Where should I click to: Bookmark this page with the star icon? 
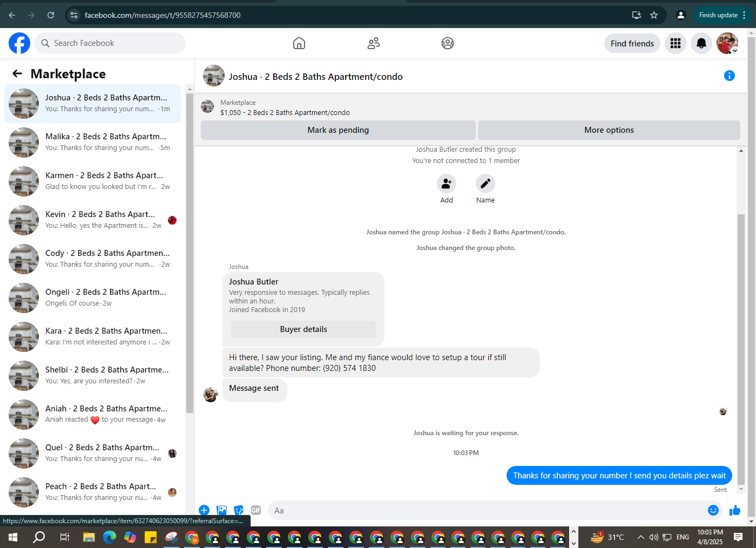(x=654, y=15)
